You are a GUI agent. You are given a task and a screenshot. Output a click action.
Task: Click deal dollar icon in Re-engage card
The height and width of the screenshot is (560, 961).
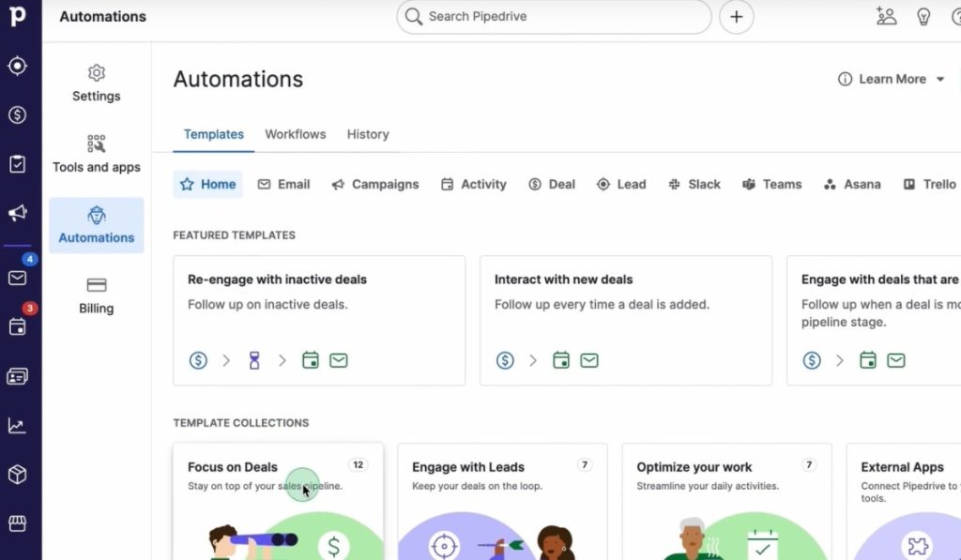click(198, 360)
